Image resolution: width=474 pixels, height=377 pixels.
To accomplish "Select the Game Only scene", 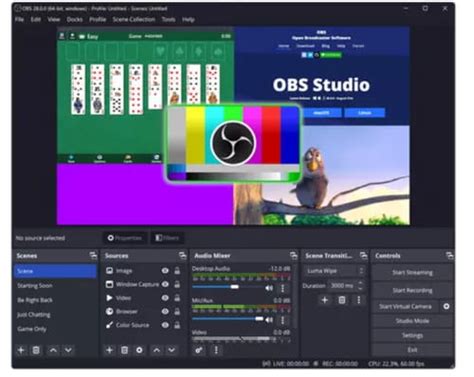I will pos(55,329).
